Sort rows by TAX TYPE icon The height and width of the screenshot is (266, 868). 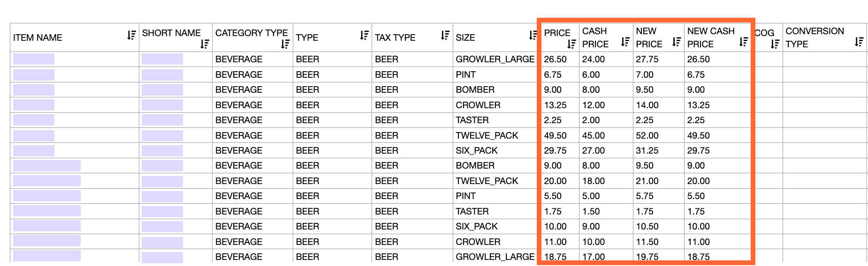pos(445,35)
